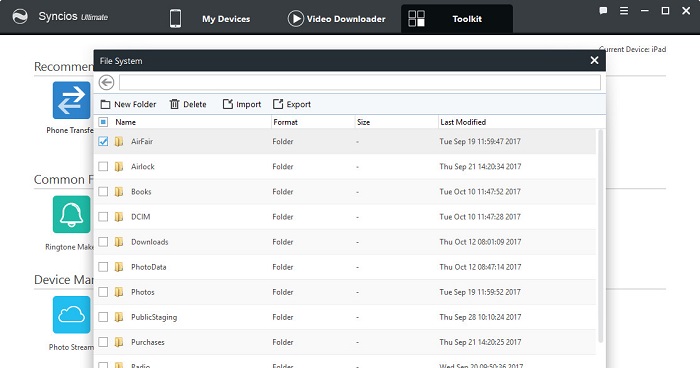Open the hamburger menu in the title bar
700x368 pixels.
[x=624, y=11]
